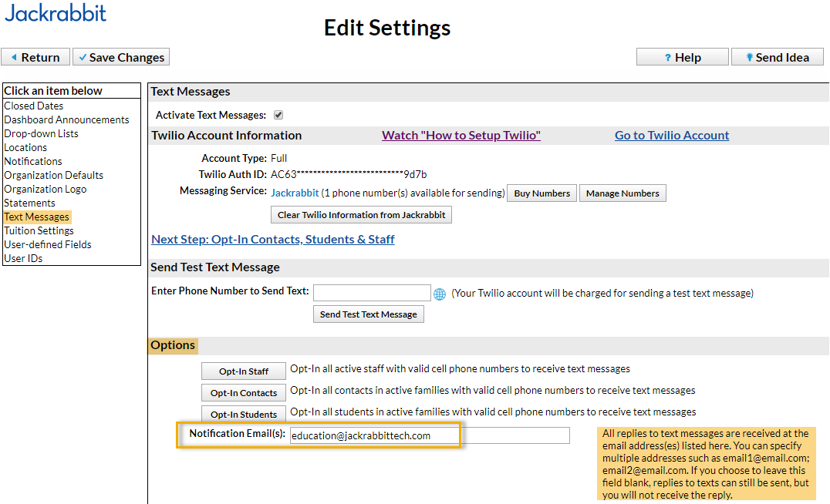Select Organization Defaults
This screenshot has height=504, width=830.
(53, 175)
